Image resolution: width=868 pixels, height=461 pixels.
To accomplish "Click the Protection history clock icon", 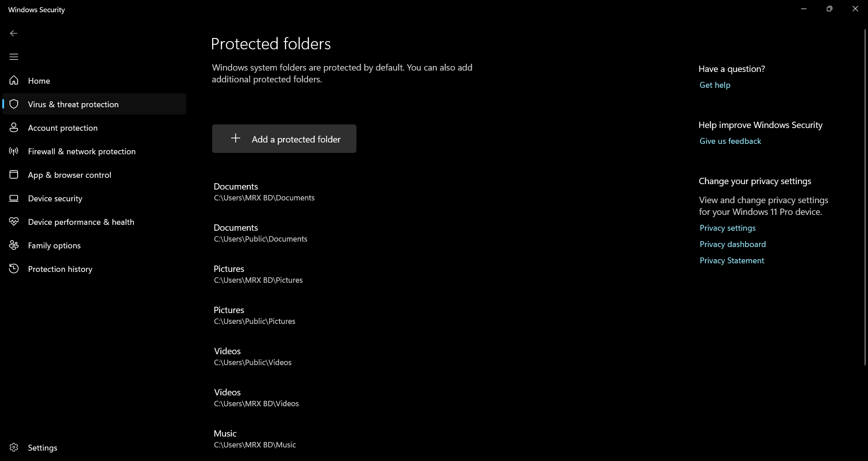I will [14, 269].
